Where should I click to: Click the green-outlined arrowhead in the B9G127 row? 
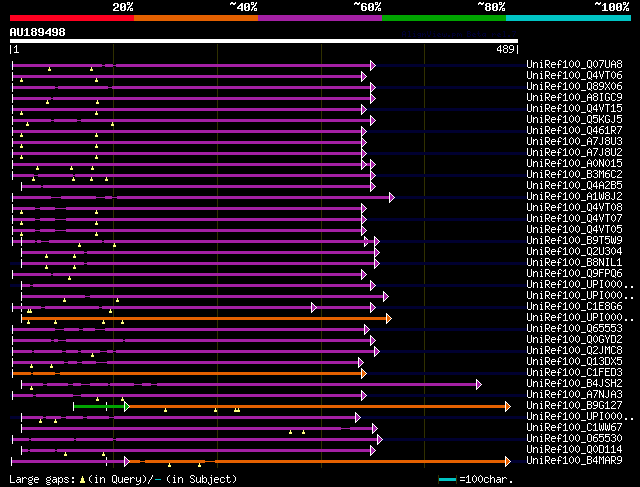127,406
